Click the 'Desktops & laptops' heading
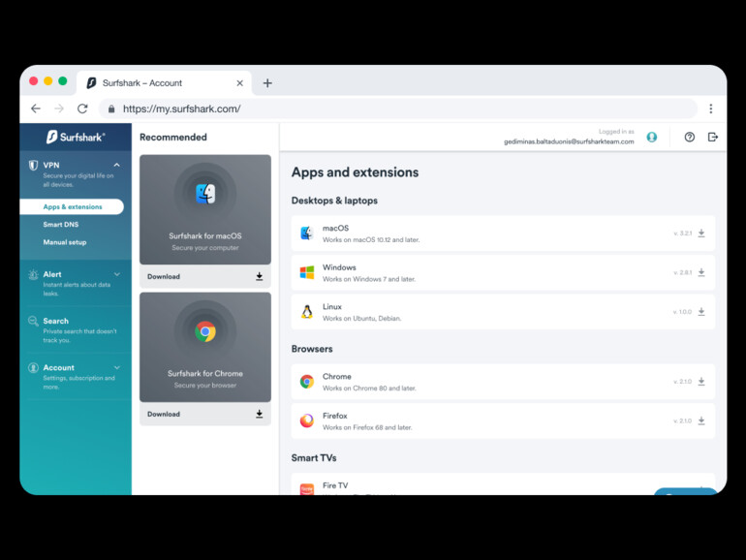 coord(334,201)
